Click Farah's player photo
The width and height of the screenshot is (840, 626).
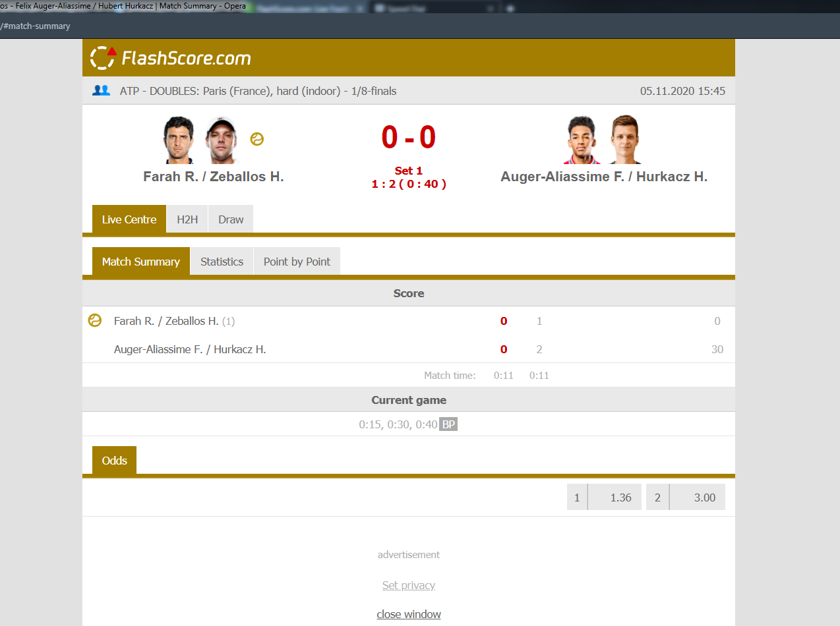click(x=179, y=140)
